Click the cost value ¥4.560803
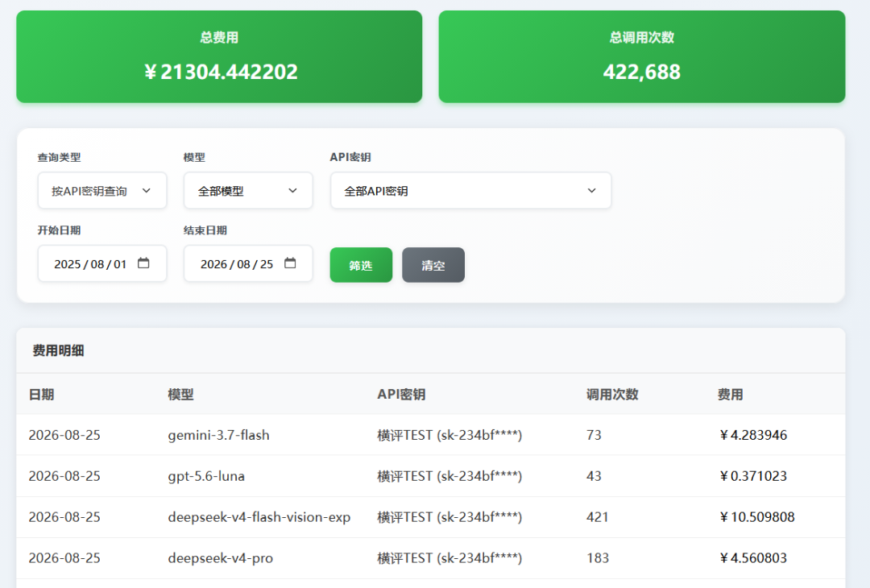The image size is (870, 588). pyautogui.click(x=753, y=559)
